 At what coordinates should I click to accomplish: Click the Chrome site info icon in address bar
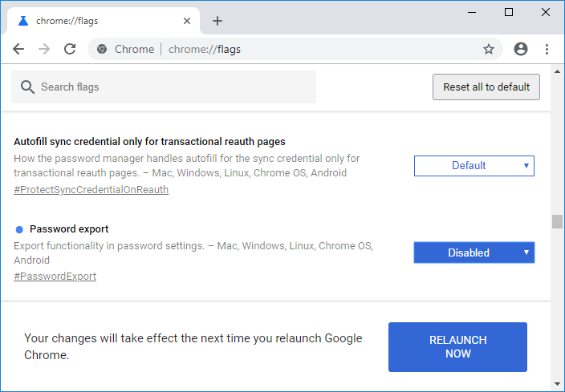[x=102, y=49]
